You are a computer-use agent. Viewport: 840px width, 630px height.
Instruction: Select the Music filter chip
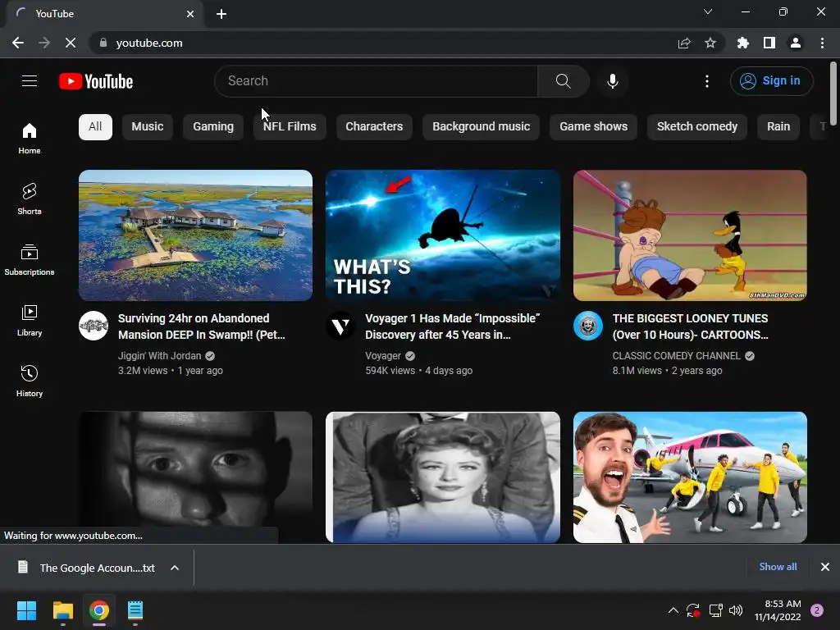point(148,127)
